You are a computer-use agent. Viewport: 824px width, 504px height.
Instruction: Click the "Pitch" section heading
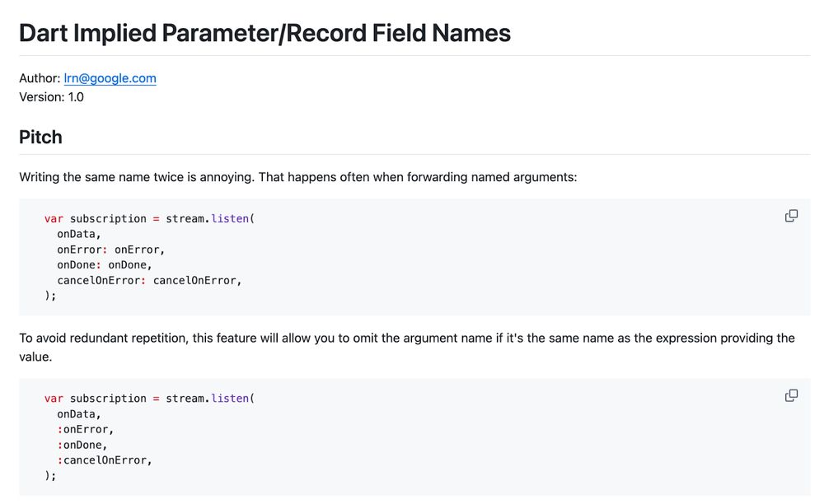point(40,137)
